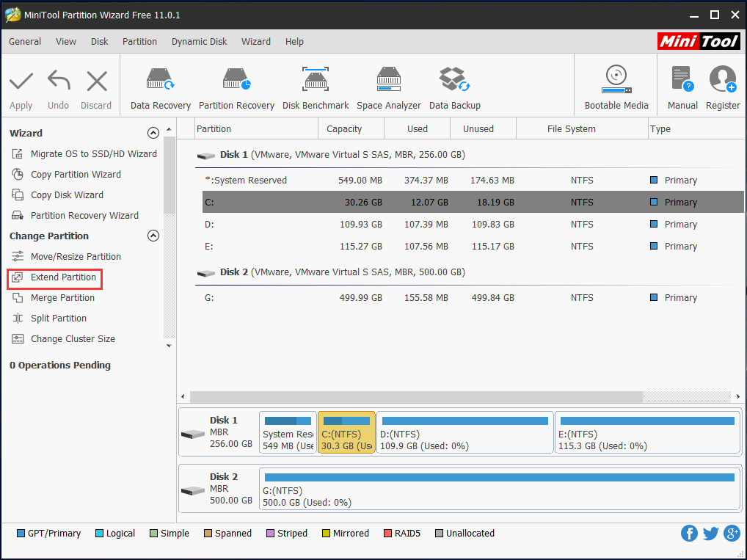
Task: Select D:(NTFS) block in disk map
Action: tap(465, 432)
